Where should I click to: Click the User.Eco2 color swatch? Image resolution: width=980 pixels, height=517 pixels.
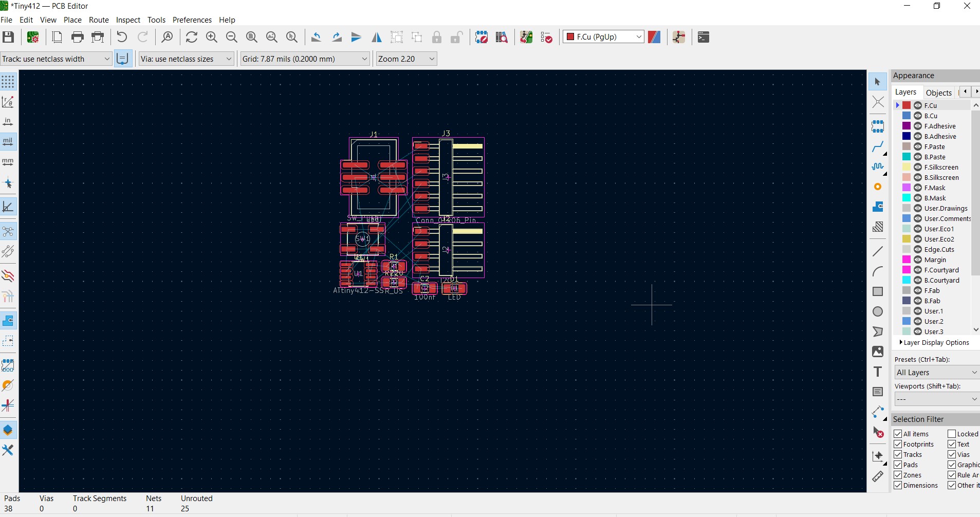(907, 239)
